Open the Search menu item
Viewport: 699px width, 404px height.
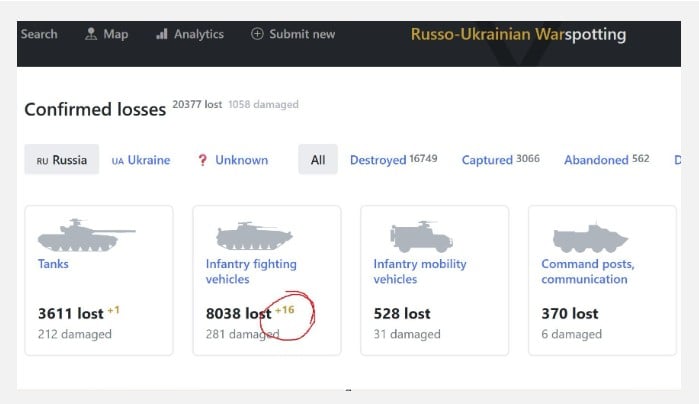(x=39, y=34)
